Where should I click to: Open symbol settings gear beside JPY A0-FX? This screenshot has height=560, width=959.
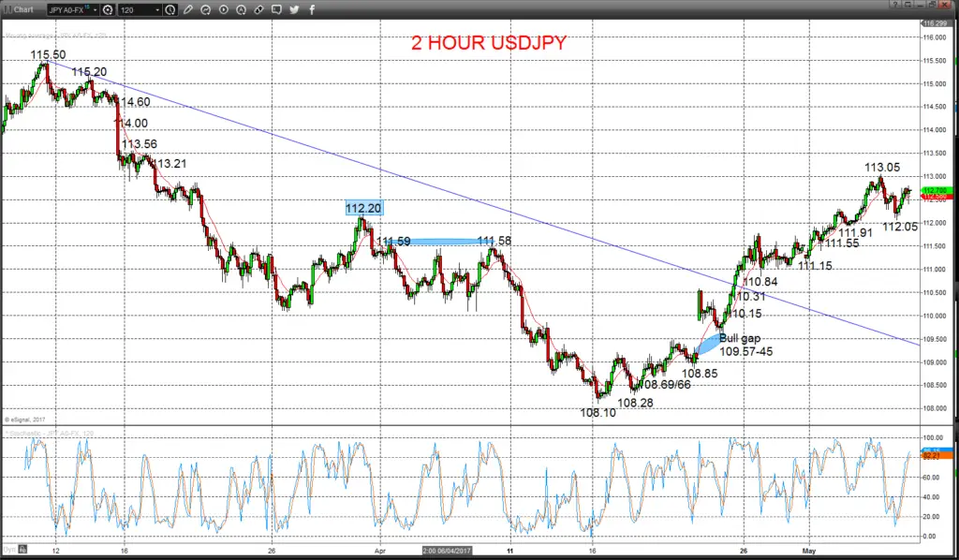109,9
